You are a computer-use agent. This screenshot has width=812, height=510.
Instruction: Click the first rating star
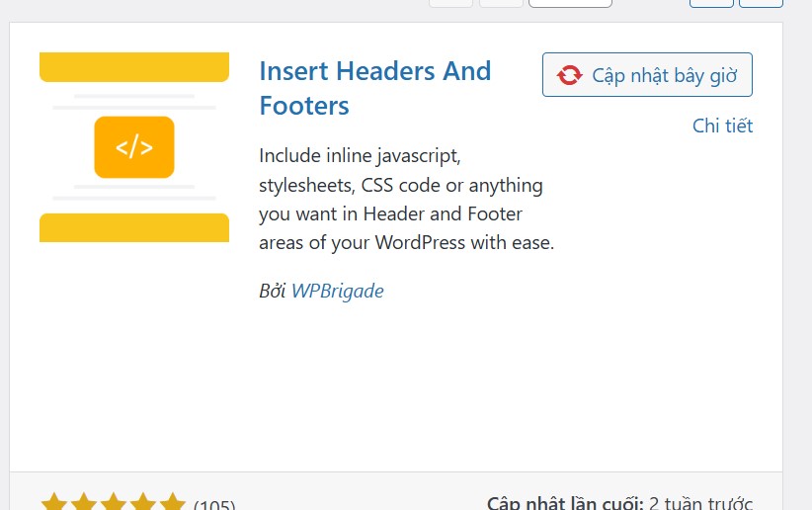(54, 503)
